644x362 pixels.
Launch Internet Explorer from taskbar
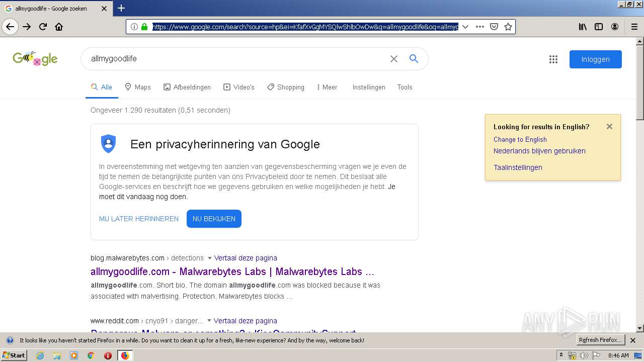[40, 355]
